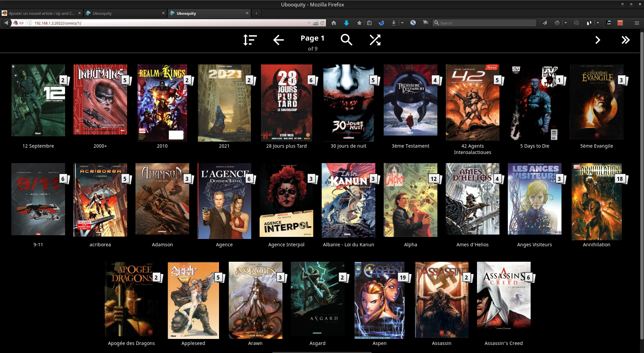Open the 30 jours de nuit cover
Image resolution: width=644 pixels, height=353 pixels.
click(348, 103)
